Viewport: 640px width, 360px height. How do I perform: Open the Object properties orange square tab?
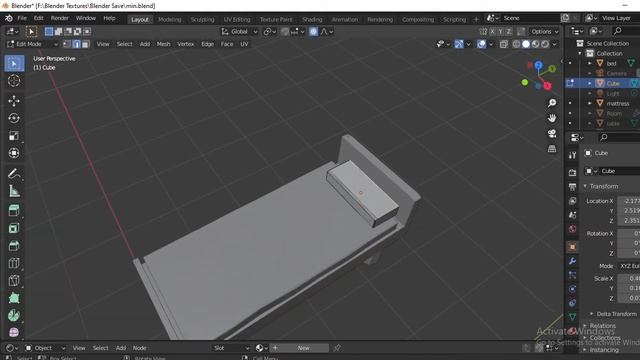(x=572, y=247)
